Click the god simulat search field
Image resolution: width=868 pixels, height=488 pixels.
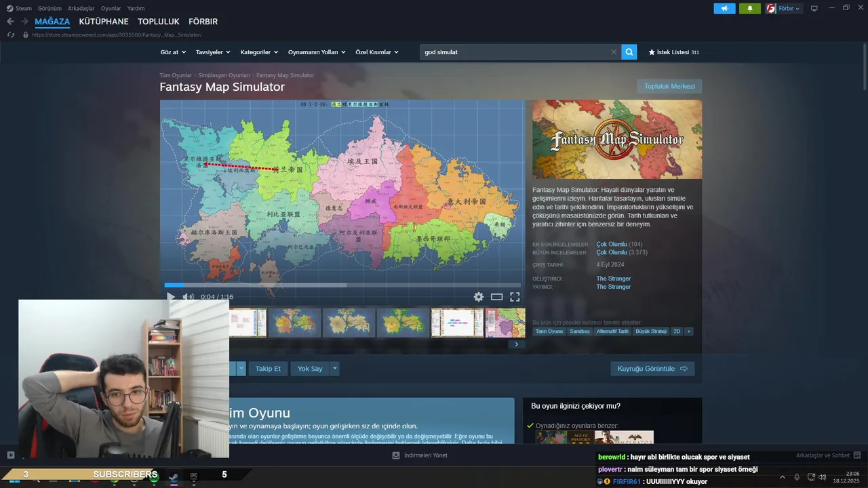point(515,52)
